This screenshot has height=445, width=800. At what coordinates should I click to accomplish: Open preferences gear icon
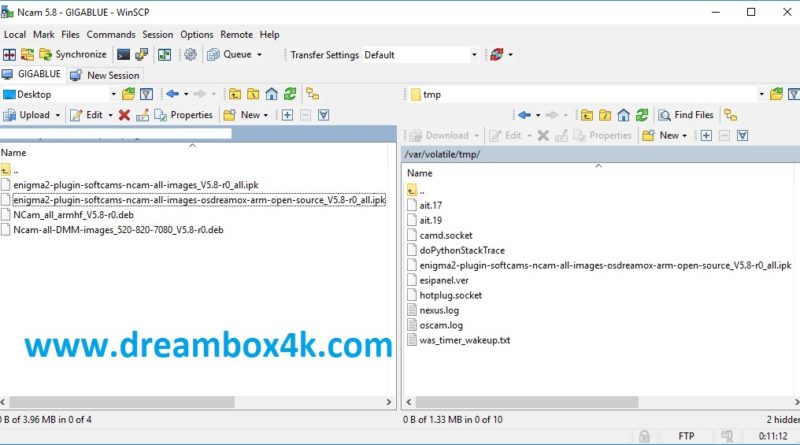pos(190,55)
